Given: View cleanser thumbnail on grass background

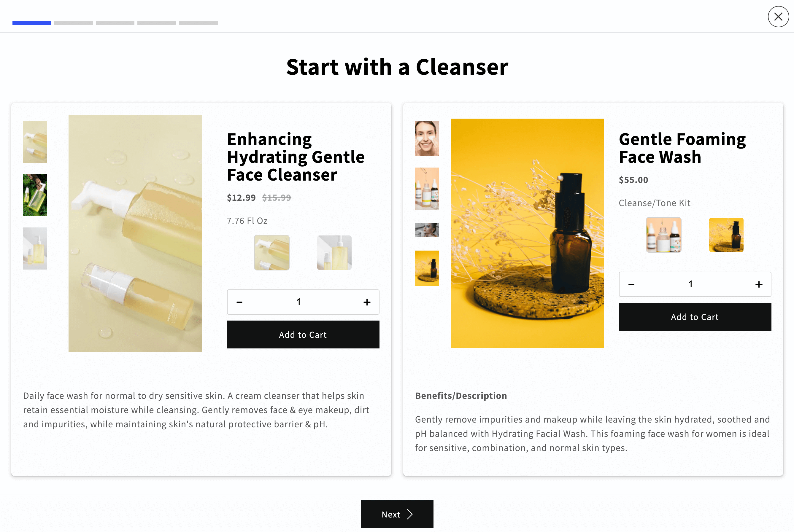Looking at the screenshot, I should click(35, 195).
